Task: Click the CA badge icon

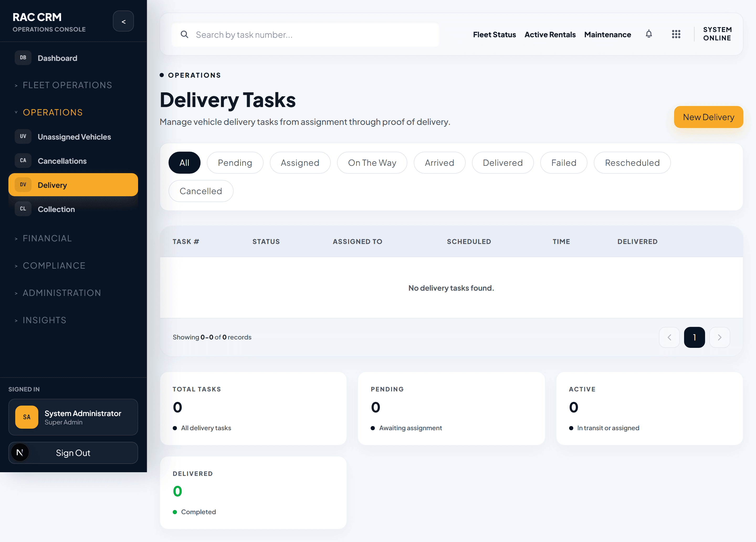Action: 23,161
